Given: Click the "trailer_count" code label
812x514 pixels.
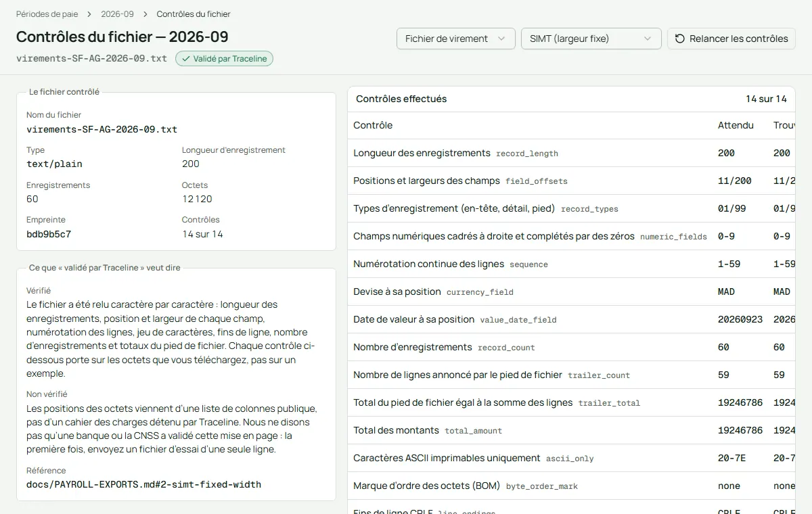Looking at the screenshot, I should [x=599, y=375].
